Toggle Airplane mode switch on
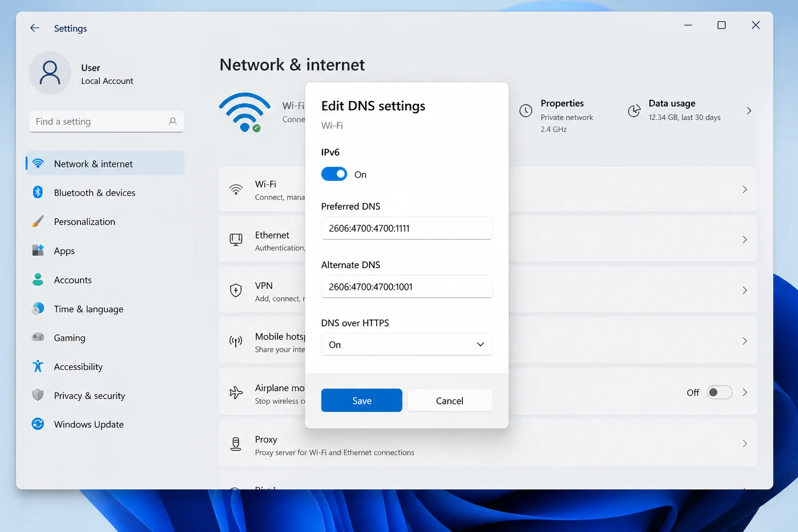 tap(720, 392)
